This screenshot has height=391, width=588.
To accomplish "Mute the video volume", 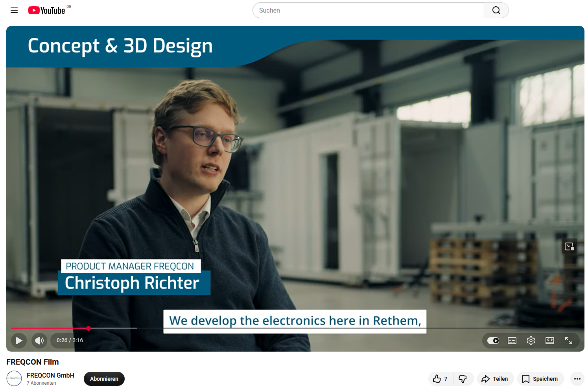I will [x=39, y=341].
